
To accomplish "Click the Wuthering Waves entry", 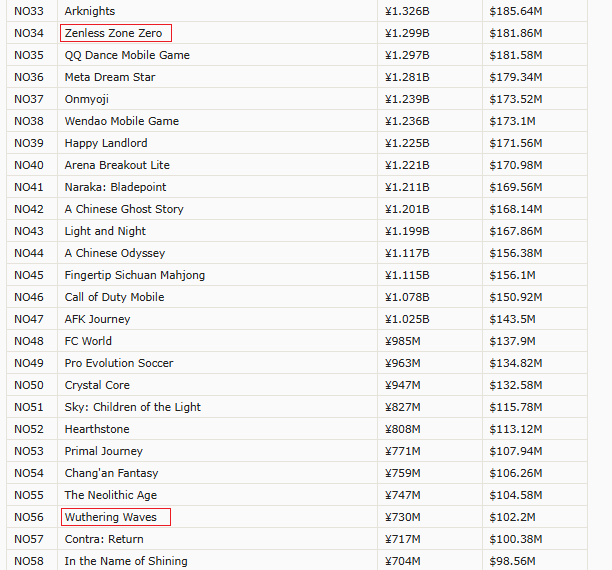I will 111,517.
